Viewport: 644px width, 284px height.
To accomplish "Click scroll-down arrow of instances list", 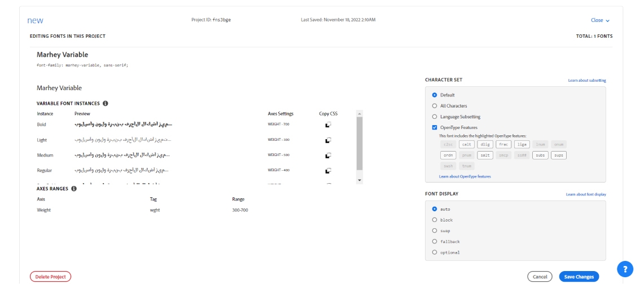I will click(x=360, y=180).
